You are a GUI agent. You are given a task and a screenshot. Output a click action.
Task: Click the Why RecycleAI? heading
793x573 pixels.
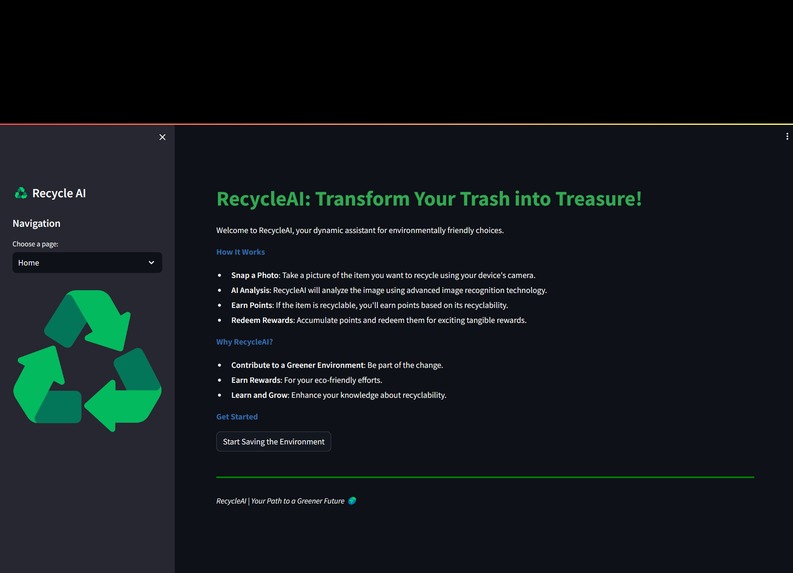click(x=245, y=342)
